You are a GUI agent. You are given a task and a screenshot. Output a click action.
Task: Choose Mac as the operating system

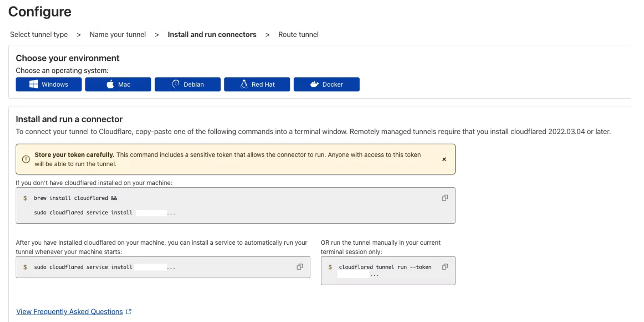click(x=118, y=85)
